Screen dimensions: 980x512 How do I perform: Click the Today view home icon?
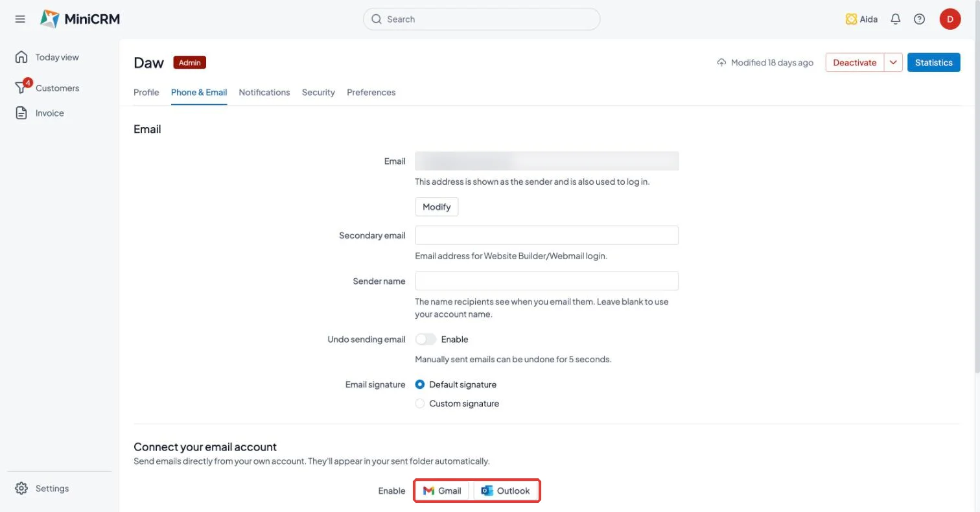click(21, 56)
